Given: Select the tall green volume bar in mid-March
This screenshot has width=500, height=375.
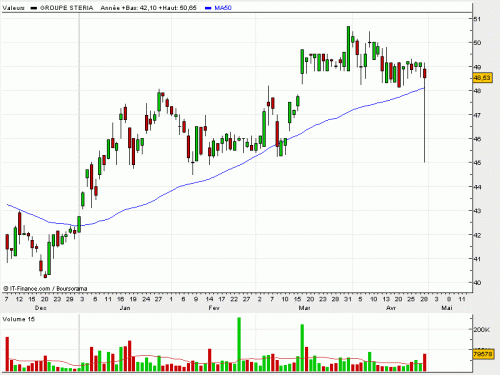Looking at the screenshot, I should 302,348.
